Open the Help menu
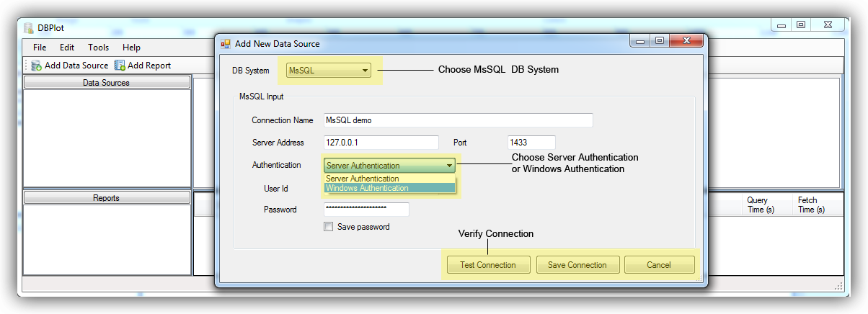Image resolution: width=868 pixels, height=314 pixels. (x=131, y=48)
